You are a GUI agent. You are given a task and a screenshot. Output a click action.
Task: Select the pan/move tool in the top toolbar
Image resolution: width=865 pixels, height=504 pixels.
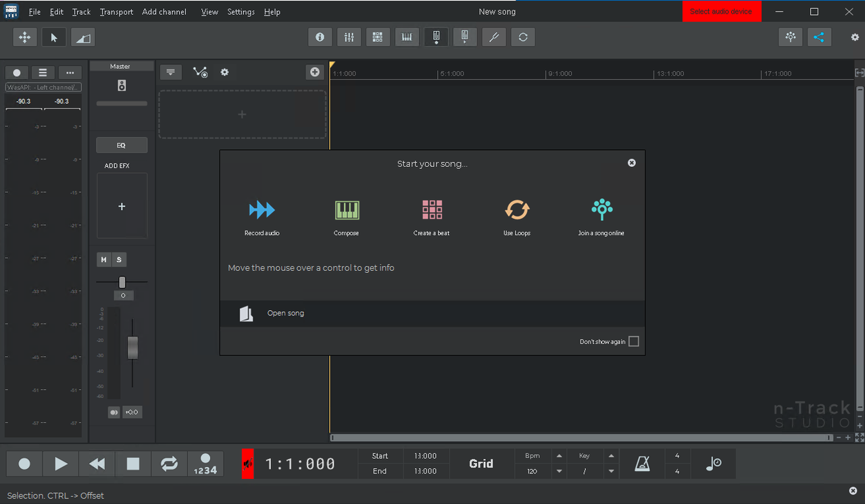tap(25, 37)
